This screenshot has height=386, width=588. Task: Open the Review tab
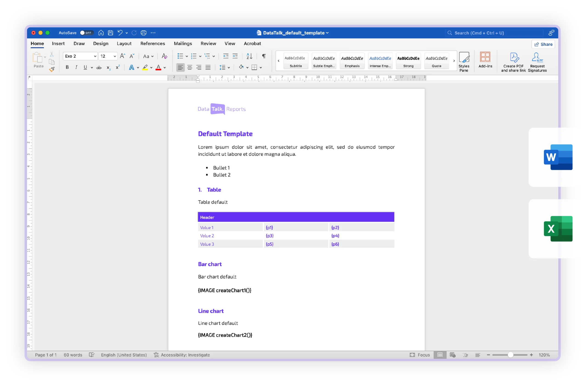pyautogui.click(x=208, y=44)
